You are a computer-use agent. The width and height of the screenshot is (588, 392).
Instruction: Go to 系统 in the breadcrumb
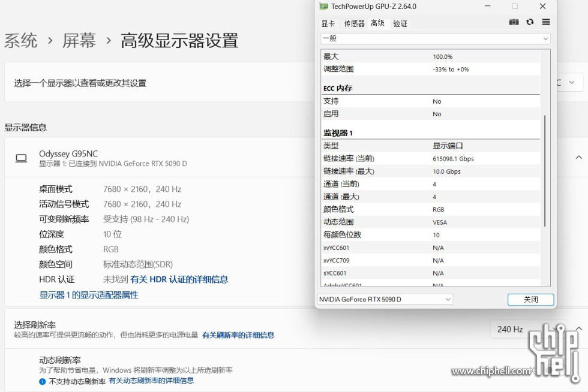click(x=20, y=41)
